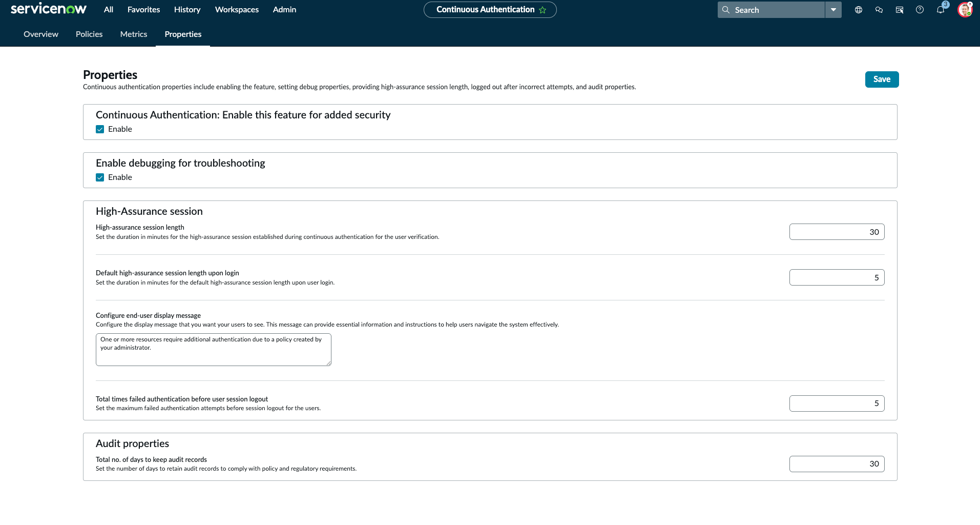Image resolution: width=980 pixels, height=525 pixels.
Task: Open the Workspaces menu
Action: click(x=237, y=10)
